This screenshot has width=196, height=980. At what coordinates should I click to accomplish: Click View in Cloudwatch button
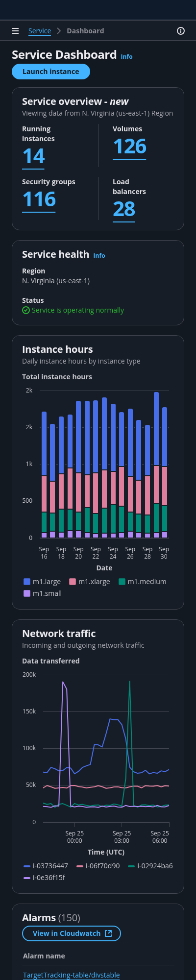click(x=72, y=933)
